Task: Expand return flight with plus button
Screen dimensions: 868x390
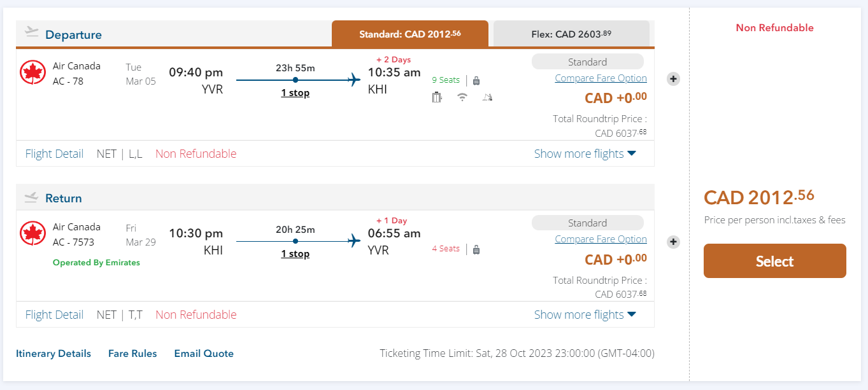Action: point(674,242)
